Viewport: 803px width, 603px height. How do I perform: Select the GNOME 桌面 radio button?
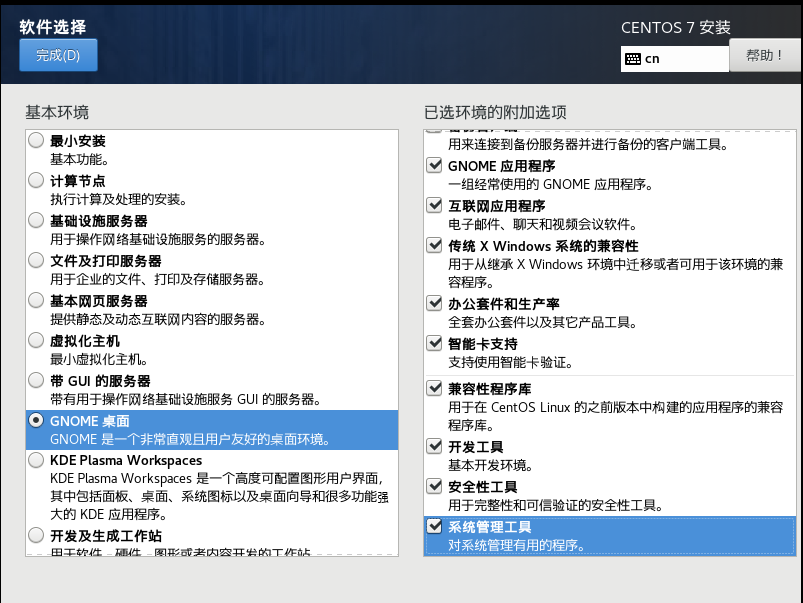(36, 420)
